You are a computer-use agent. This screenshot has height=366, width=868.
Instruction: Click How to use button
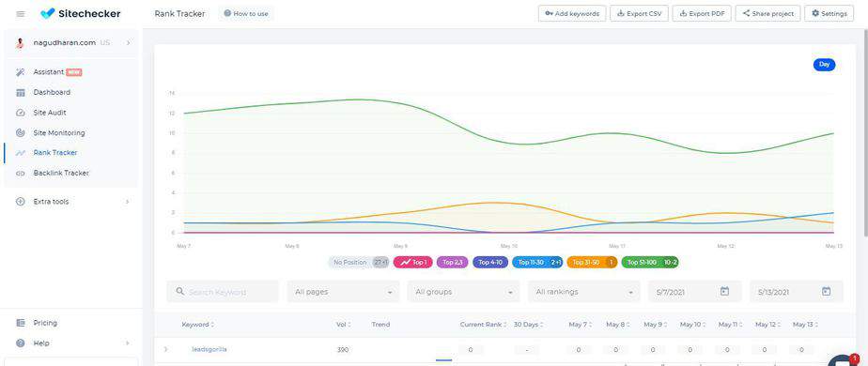point(246,14)
